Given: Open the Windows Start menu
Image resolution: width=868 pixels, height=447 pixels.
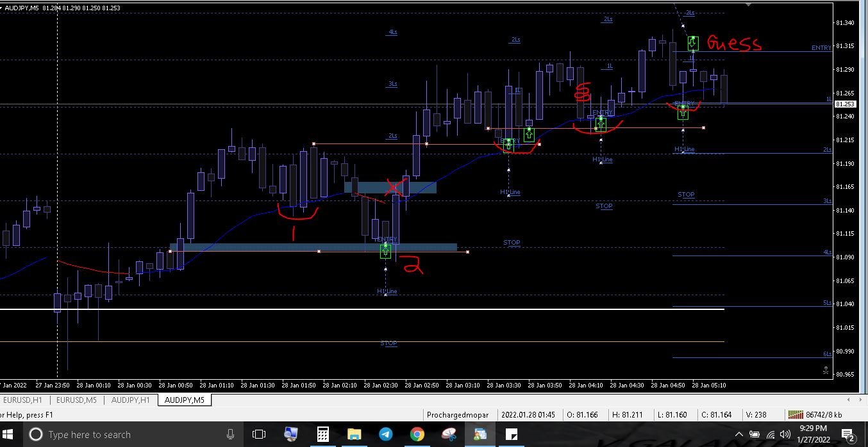Looking at the screenshot, I should coord(8,434).
